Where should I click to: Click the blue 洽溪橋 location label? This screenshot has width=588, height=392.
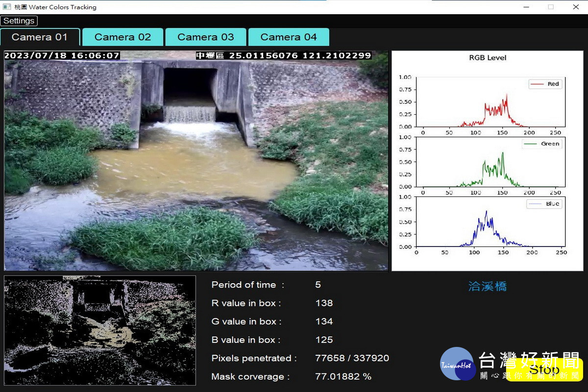point(488,287)
